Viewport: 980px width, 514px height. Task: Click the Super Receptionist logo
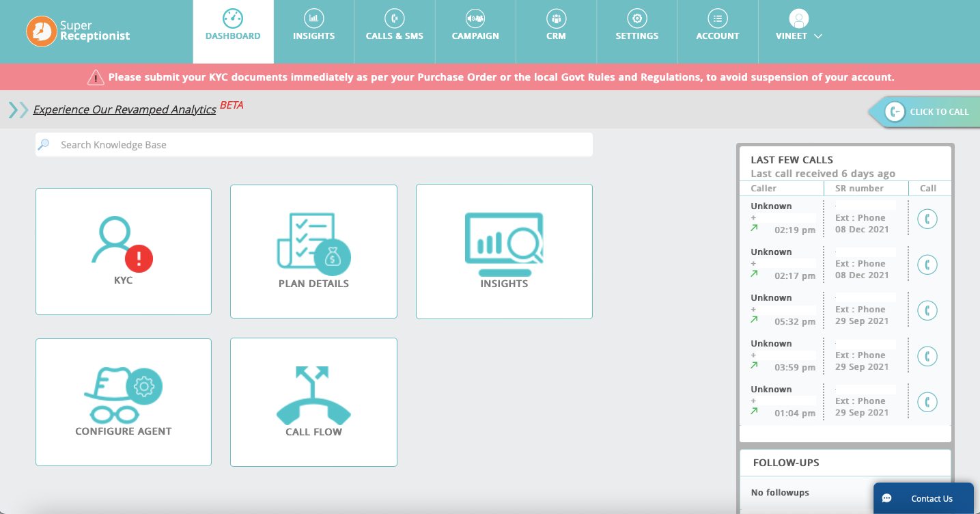[77, 31]
